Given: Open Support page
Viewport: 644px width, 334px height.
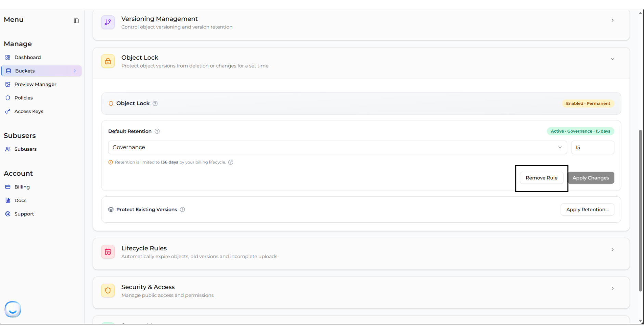Looking at the screenshot, I should click(24, 214).
